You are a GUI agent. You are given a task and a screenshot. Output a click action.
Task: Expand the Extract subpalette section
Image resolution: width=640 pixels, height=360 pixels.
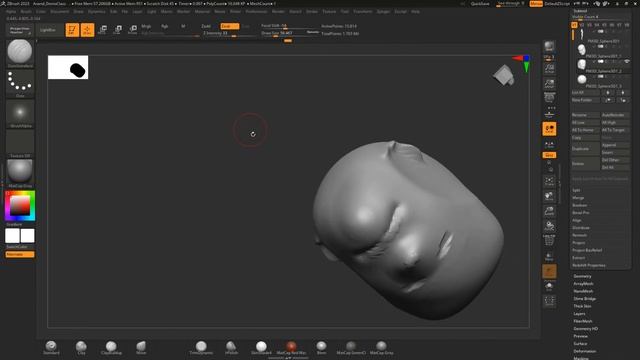click(x=579, y=258)
